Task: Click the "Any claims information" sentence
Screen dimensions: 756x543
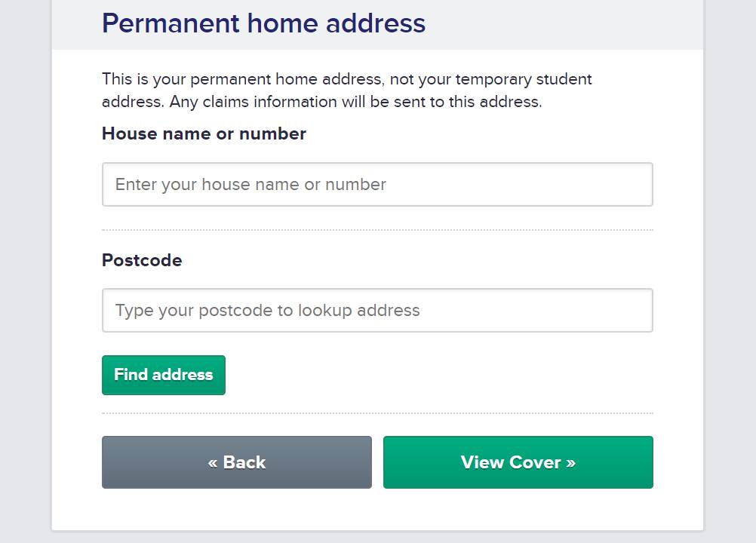Action: (x=355, y=102)
